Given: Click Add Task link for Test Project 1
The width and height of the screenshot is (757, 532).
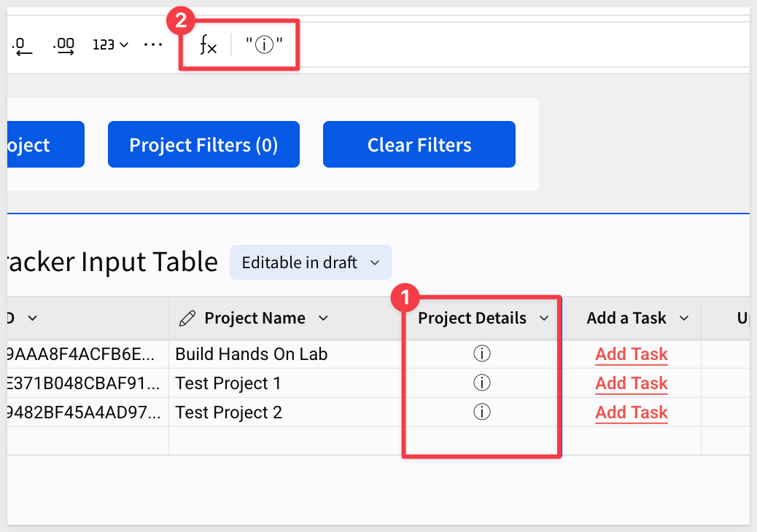Looking at the screenshot, I should tap(631, 383).
